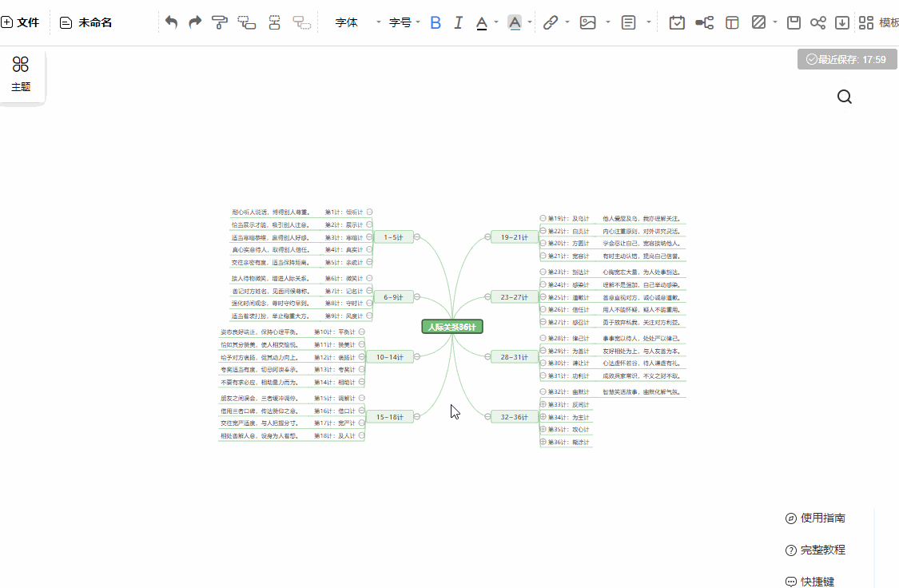Click the insert image icon
899x588 pixels.
coord(587,22)
